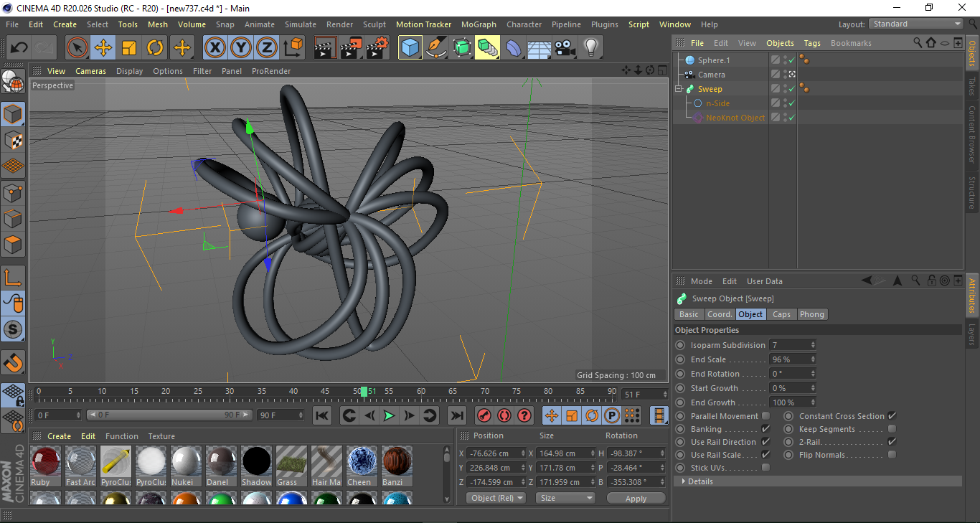Open the Layout Standard dropdown
Image resolution: width=980 pixels, height=523 pixels.
point(915,24)
